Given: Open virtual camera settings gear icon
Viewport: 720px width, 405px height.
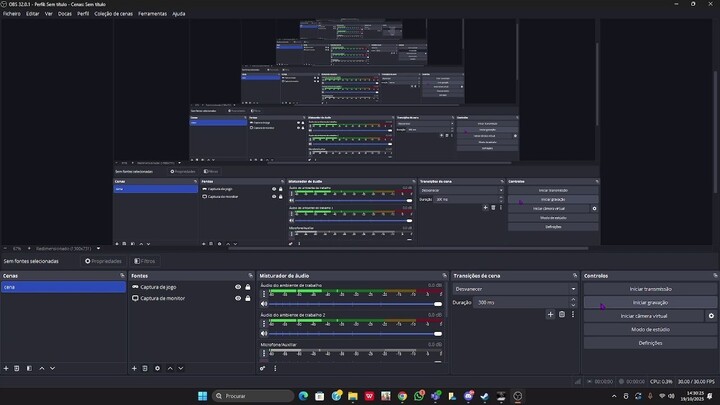Looking at the screenshot, I should pos(711,315).
